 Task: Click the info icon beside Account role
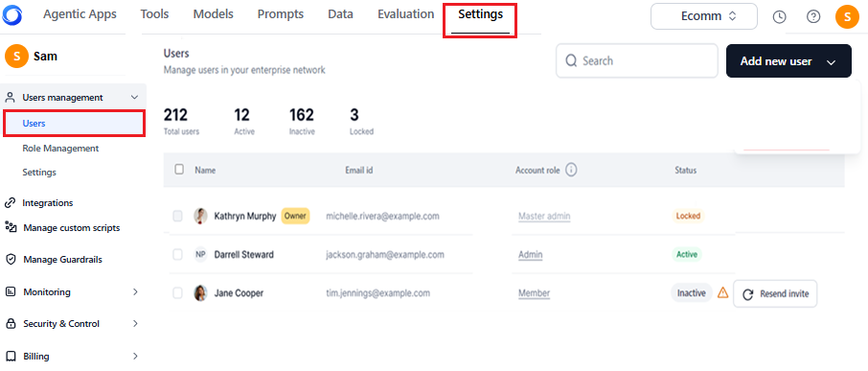click(571, 170)
